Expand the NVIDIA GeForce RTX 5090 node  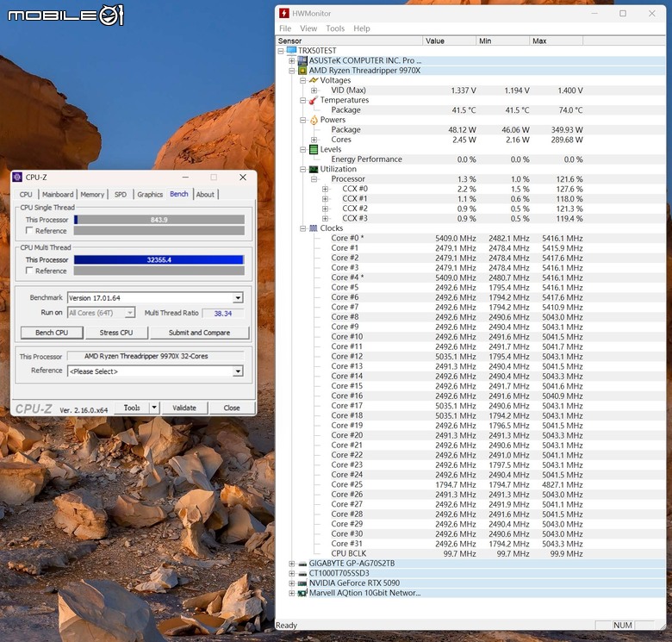coord(292,583)
